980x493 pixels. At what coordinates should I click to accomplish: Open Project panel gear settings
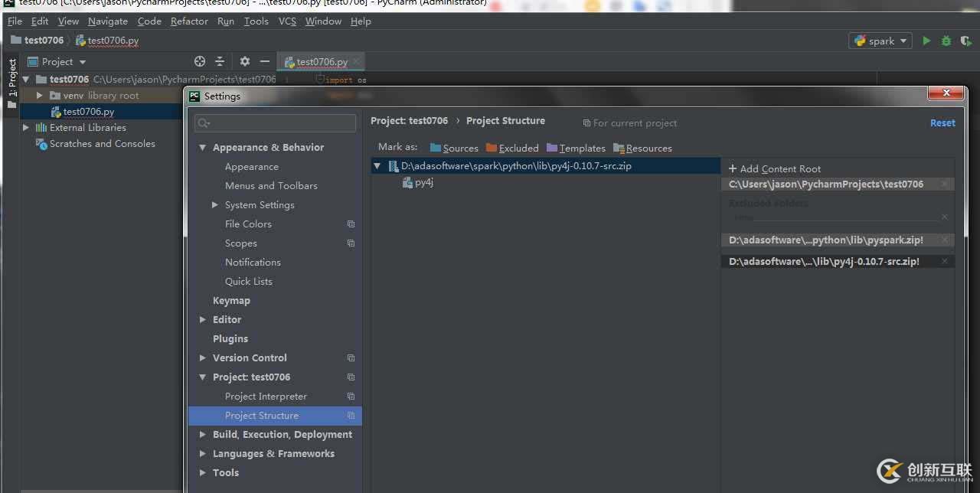[245, 61]
